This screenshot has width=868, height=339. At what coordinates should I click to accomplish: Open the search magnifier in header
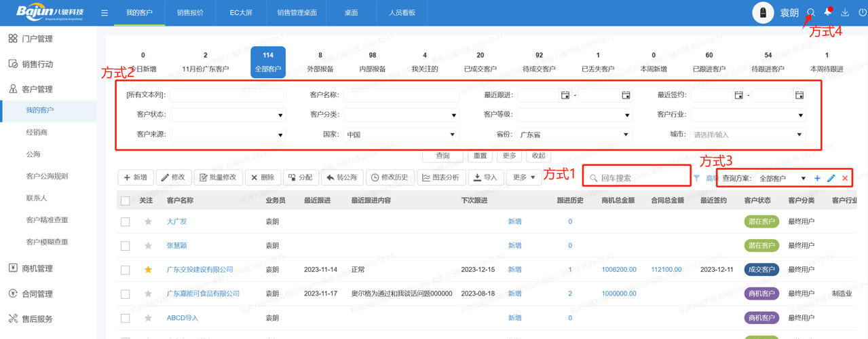[810, 13]
